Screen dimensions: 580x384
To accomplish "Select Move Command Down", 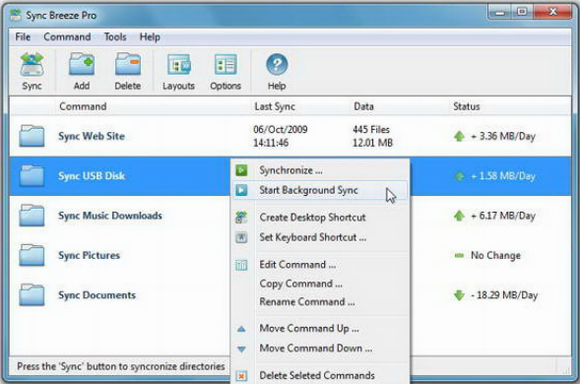I will 321,348.
